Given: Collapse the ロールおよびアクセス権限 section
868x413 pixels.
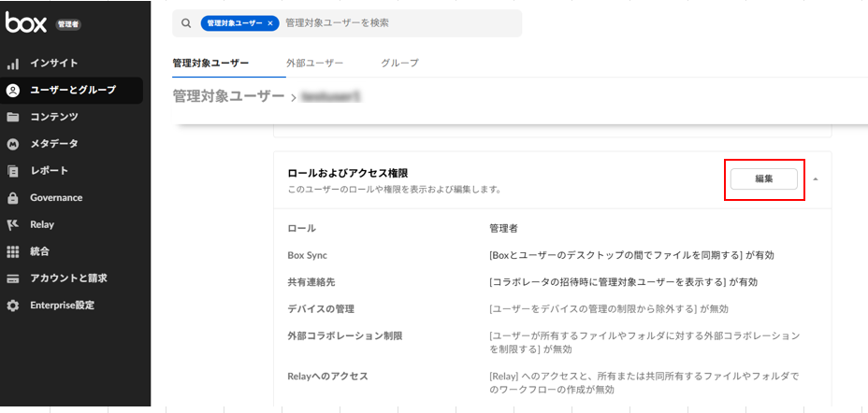Looking at the screenshot, I should point(814,178).
